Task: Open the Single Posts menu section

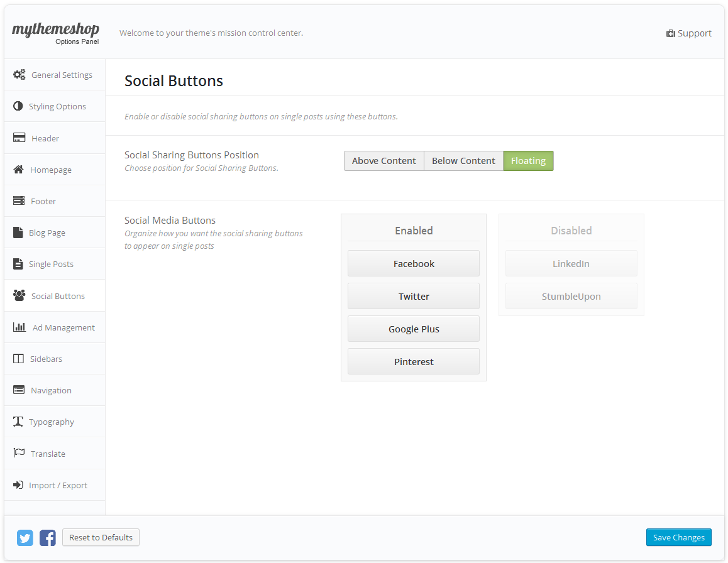Action: [x=51, y=264]
